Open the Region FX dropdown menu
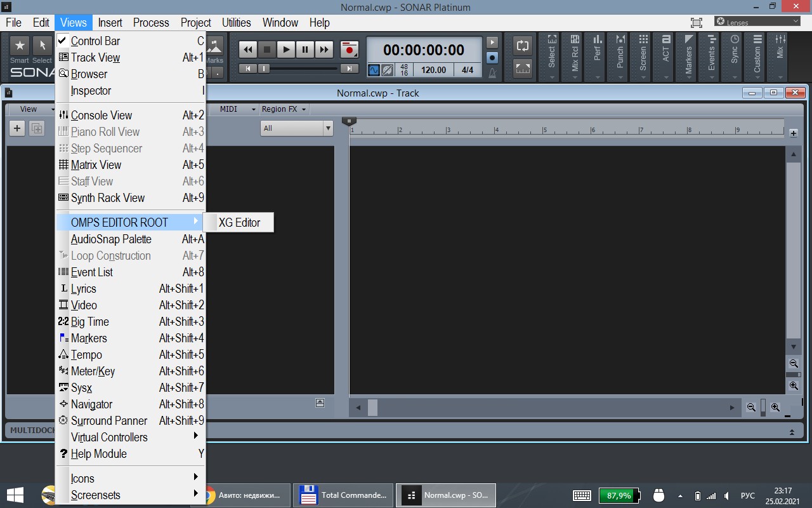The image size is (812, 508). coord(284,109)
